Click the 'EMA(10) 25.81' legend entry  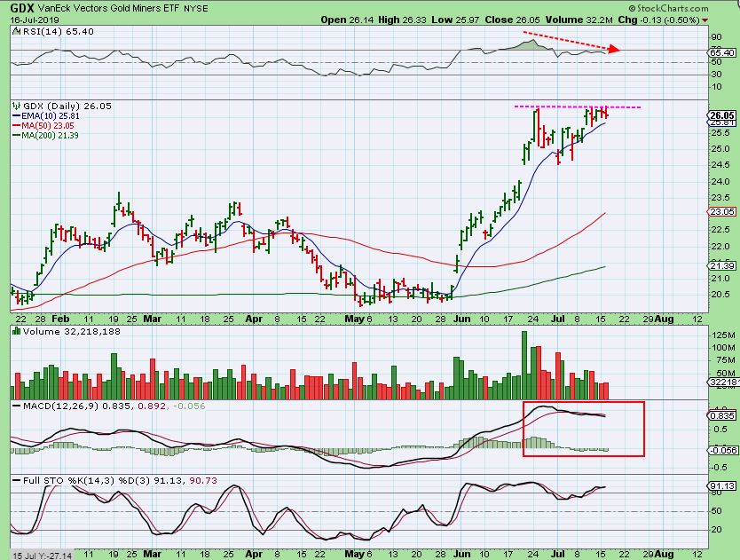(x=51, y=115)
